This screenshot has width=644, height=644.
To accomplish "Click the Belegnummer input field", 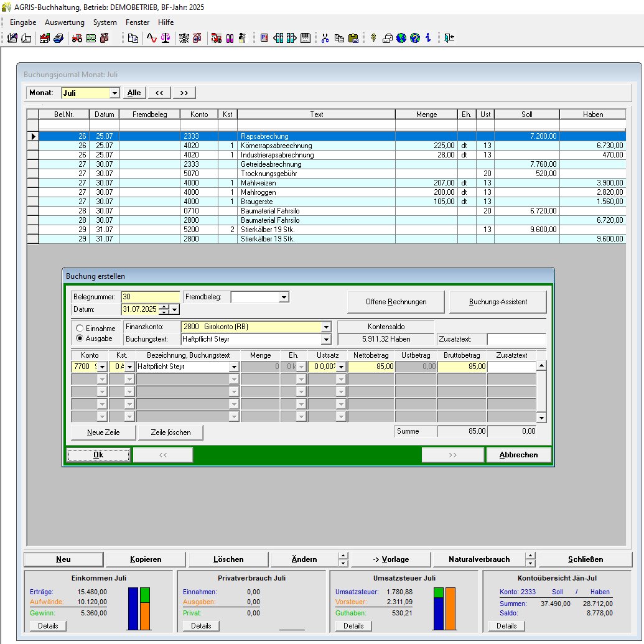I will click(x=151, y=297).
